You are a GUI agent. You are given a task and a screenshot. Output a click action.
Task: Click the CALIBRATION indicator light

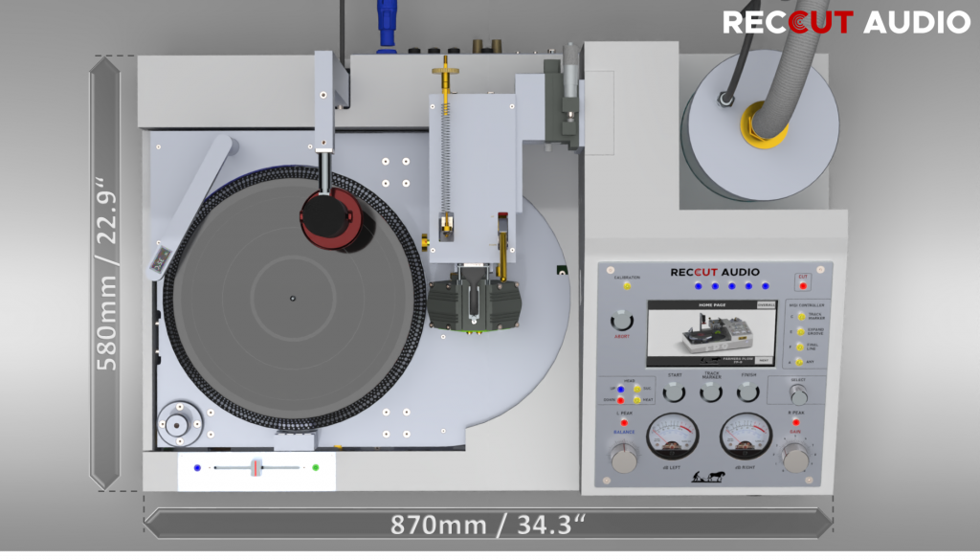626,284
